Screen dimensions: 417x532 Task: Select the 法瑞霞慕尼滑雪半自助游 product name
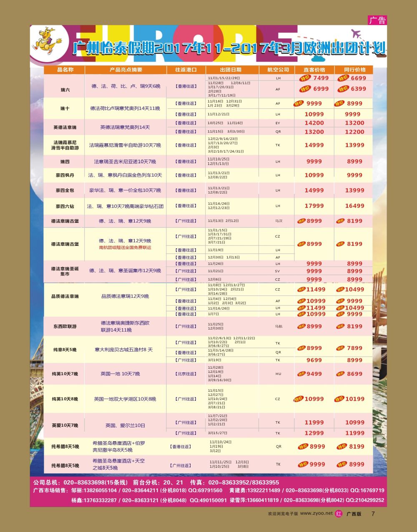pyautogui.click(x=65, y=145)
